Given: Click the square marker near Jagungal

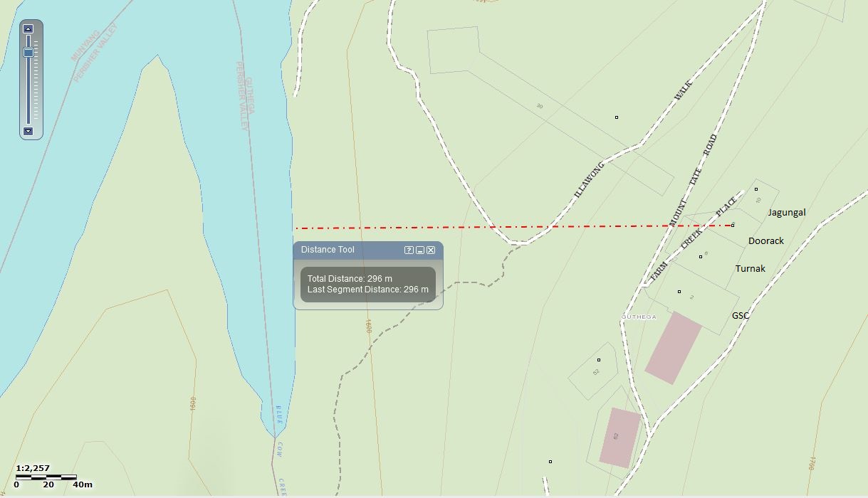Looking at the screenshot, I should [756, 189].
